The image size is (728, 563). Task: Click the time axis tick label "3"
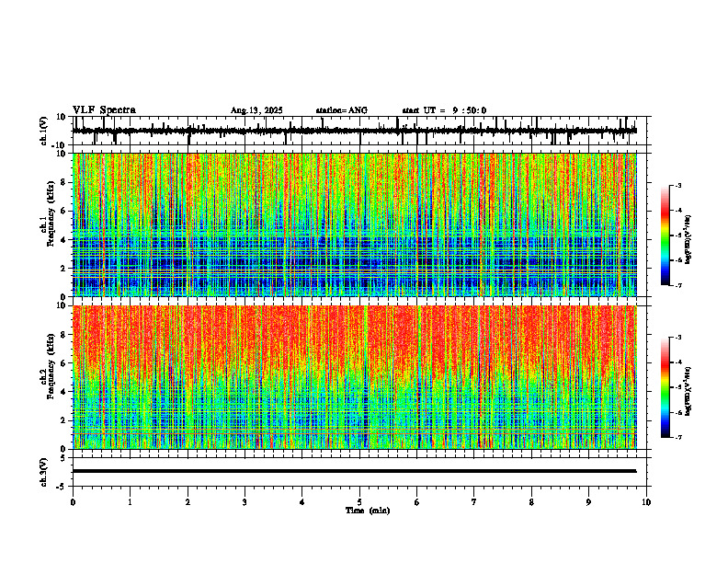coord(245,502)
